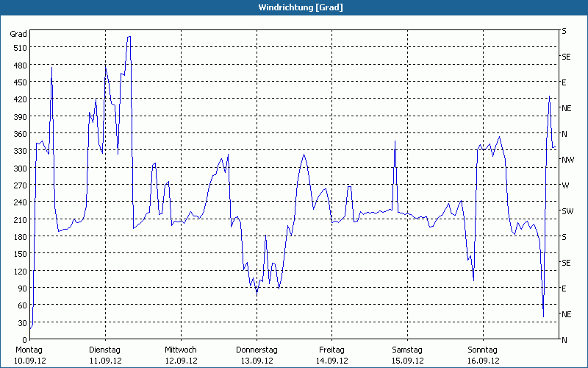Click the "Sonntag" day label
The width and height of the screenshot is (588, 368).
pyautogui.click(x=483, y=350)
